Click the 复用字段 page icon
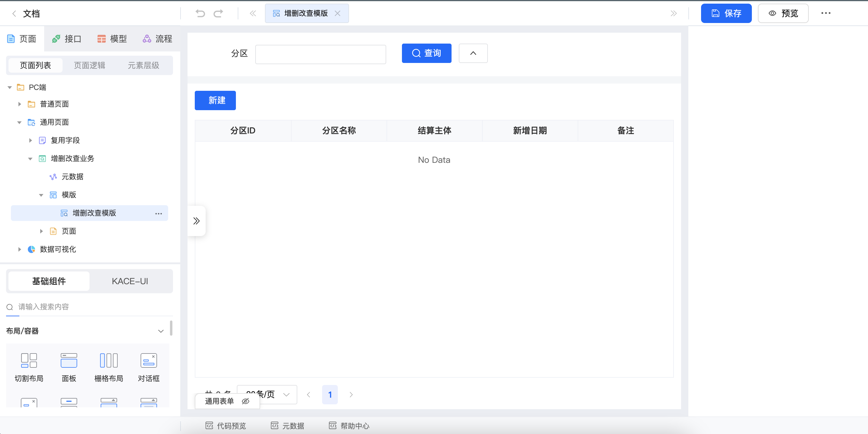 (42, 140)
